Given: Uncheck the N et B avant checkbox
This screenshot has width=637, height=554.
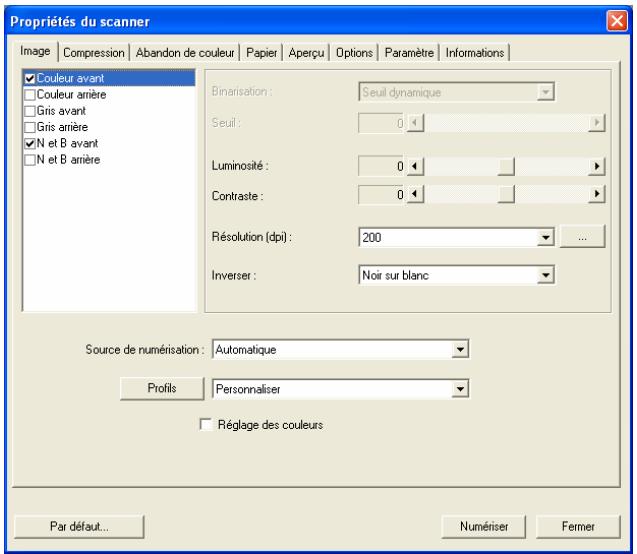Looking at the screenshot, I should 30,143.
